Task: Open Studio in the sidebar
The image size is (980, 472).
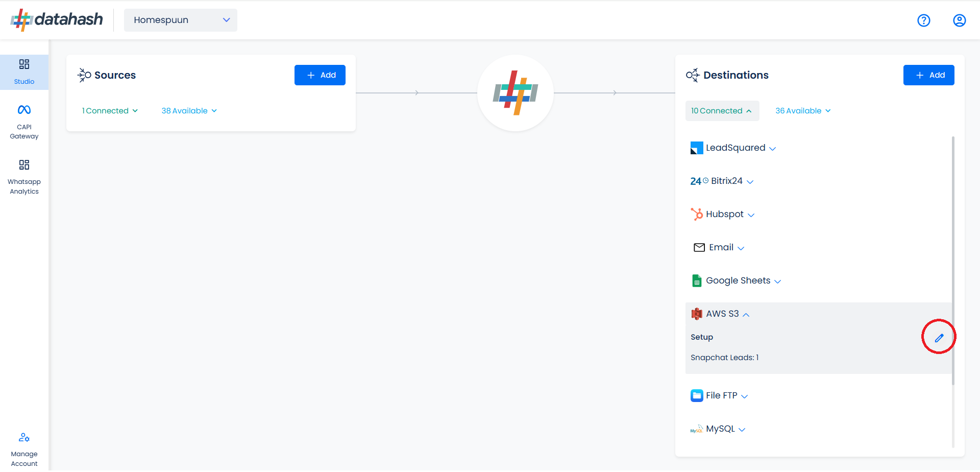Action: 24,72
